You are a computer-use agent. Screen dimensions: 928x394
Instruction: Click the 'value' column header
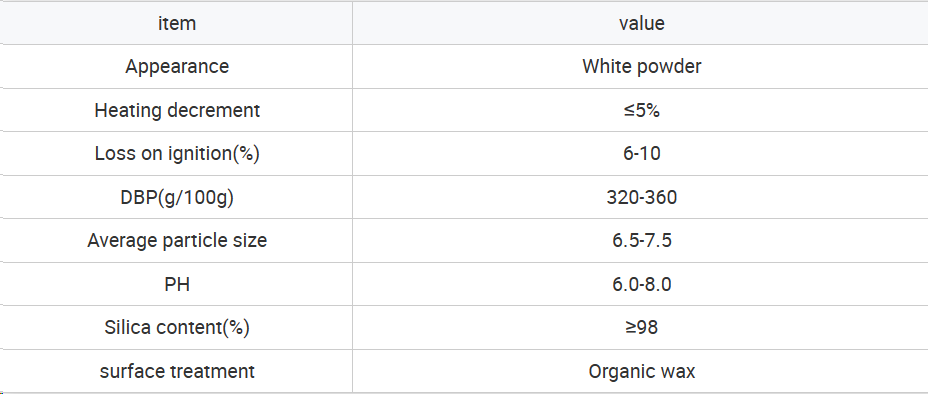[641, 23]
